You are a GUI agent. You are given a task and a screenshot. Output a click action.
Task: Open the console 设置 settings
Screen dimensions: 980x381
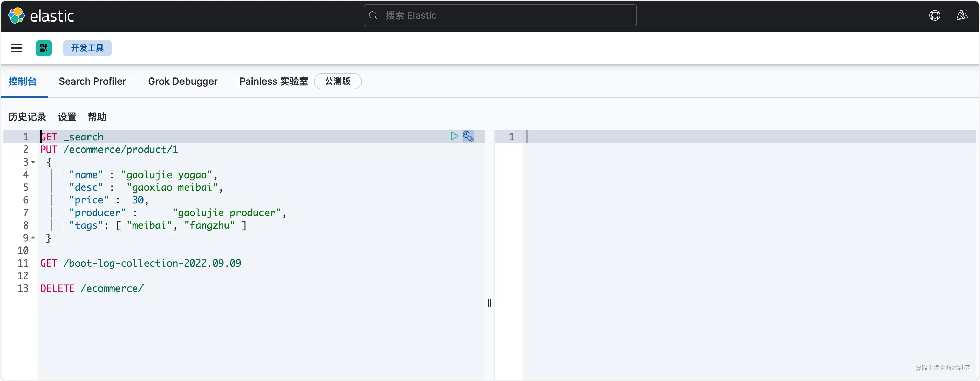67,117
